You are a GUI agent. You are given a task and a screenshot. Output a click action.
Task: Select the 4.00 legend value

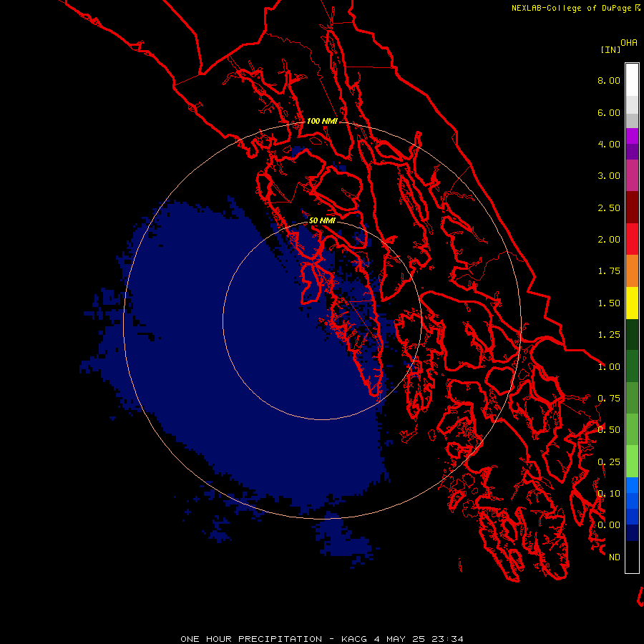click(x=609, y=144)
